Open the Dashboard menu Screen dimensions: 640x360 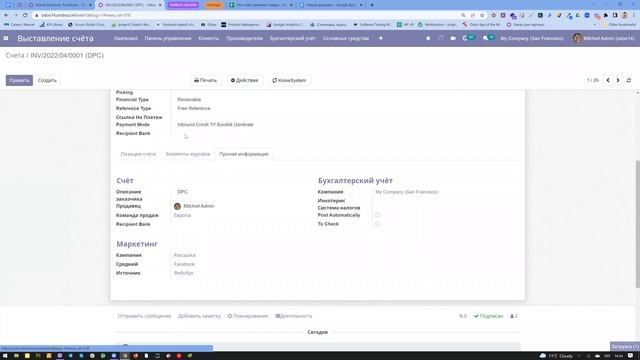click(126, 38)
